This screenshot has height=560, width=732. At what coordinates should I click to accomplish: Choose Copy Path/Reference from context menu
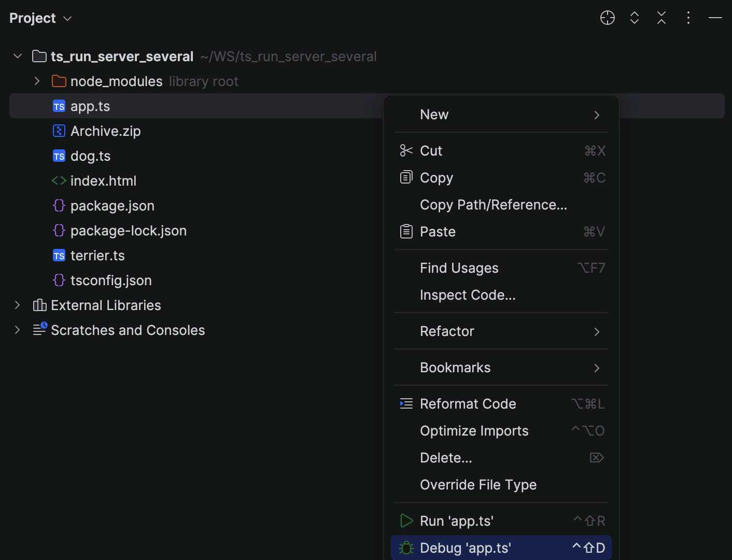(493, 204)
